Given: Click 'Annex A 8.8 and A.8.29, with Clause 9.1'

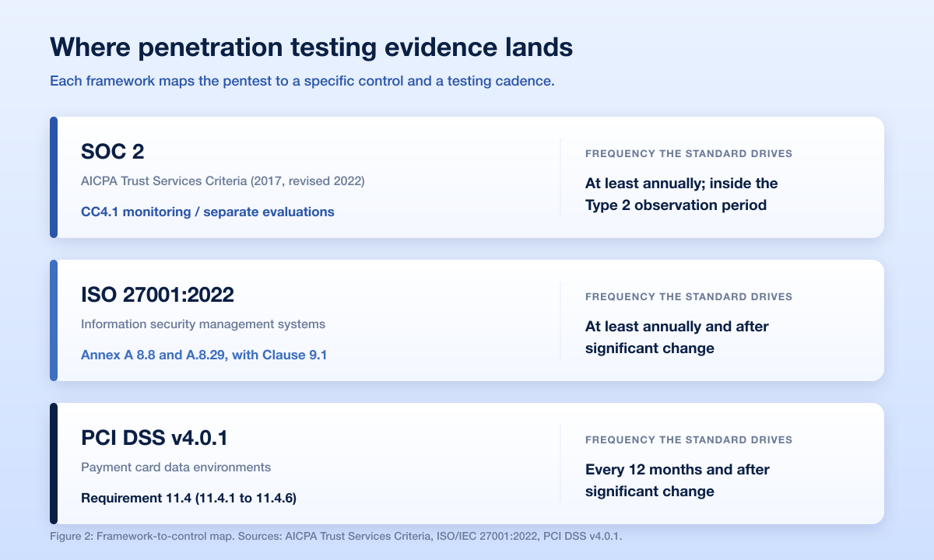Looking at the screenshot, I should coord(204,355).
